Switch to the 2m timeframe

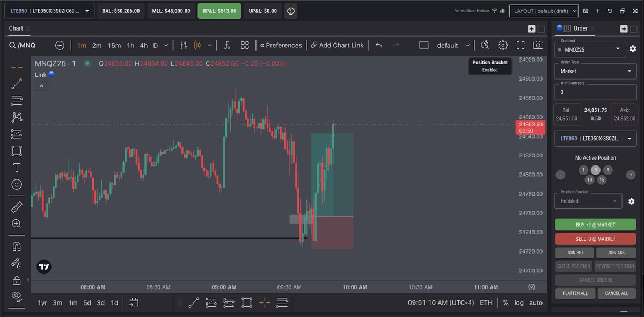pyautogui.click(x=97, y=45)
